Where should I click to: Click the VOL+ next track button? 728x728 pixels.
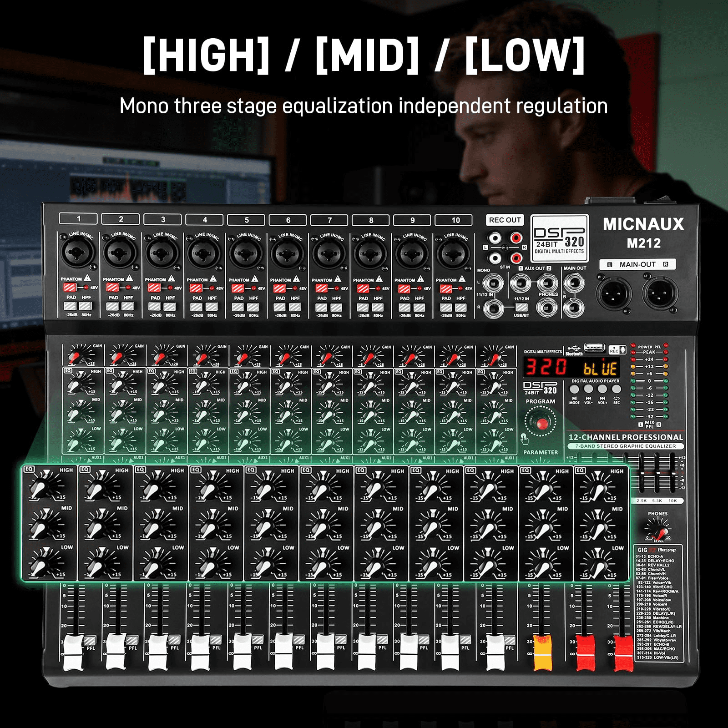pyautogui.click(x=602, y=389)
